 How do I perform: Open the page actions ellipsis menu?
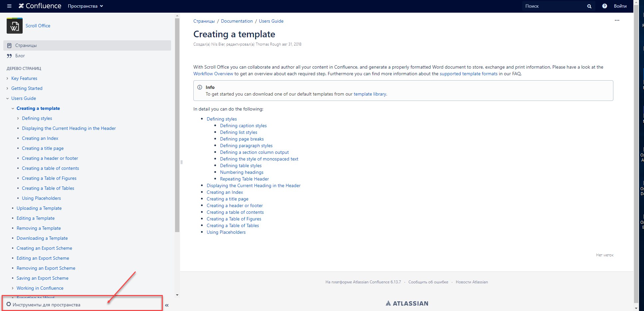pyautogui.click(x=617, y=20)
